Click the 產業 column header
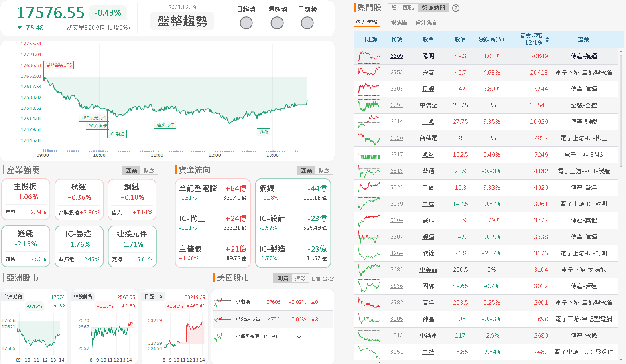The height and width of the screenshot is (364, 626). 583,39
